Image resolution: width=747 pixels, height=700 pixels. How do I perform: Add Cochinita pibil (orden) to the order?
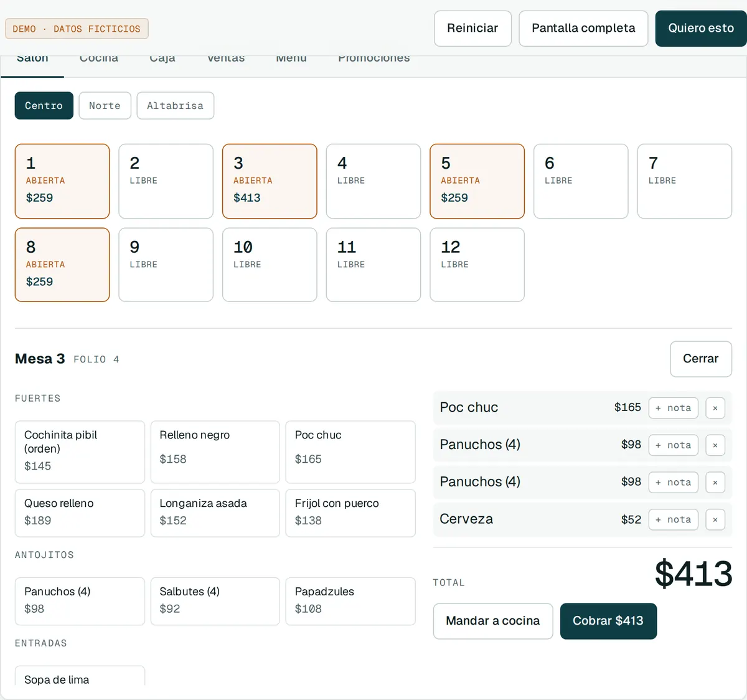(x=80, y=452)
